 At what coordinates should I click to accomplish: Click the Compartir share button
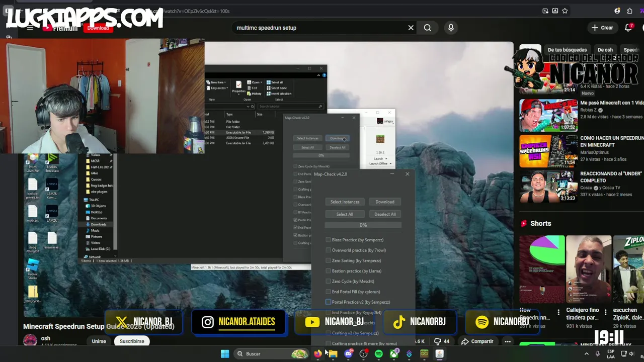(477, 341)
